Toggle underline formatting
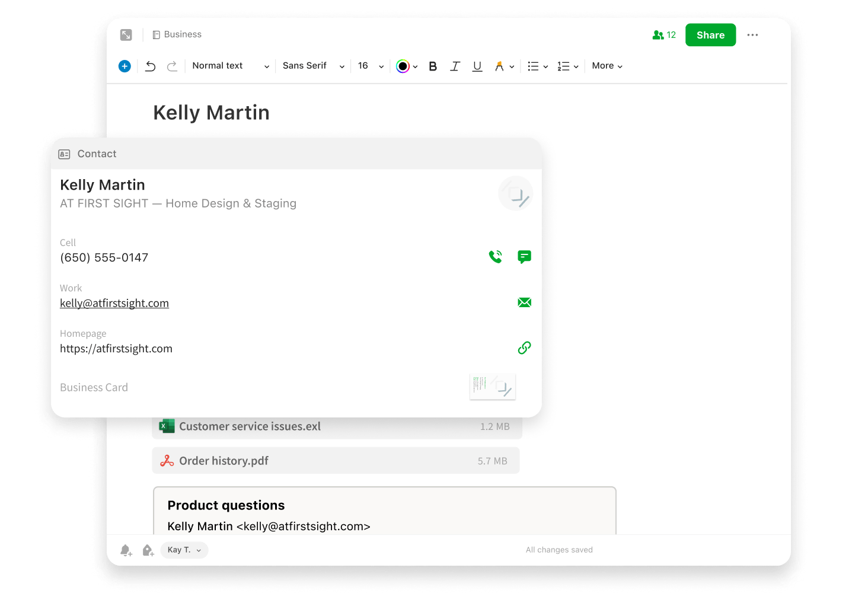The height and width of the screenshot is (593, 868). coord(477,66)
